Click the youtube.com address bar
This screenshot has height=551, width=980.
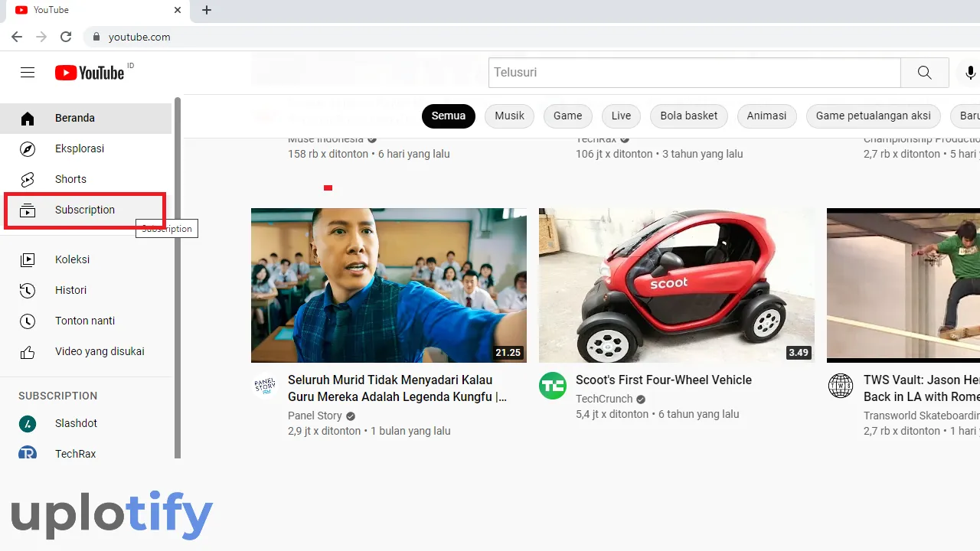(532, 37)
